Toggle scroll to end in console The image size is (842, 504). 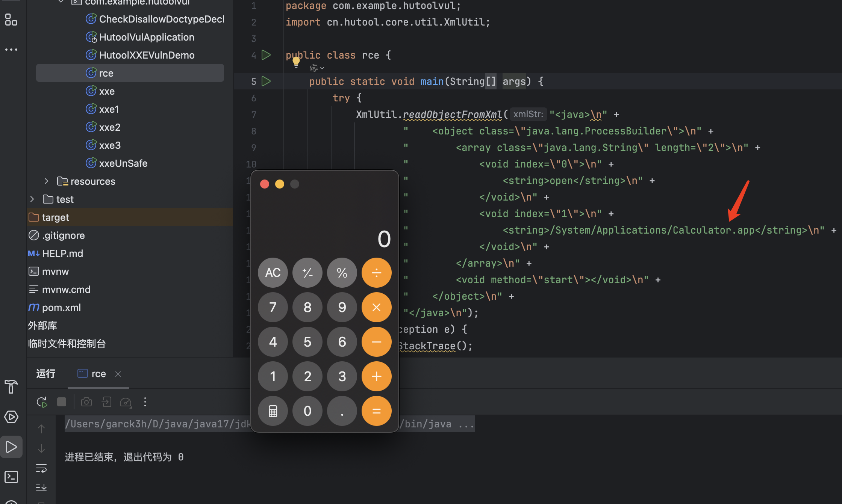(41, 487)
